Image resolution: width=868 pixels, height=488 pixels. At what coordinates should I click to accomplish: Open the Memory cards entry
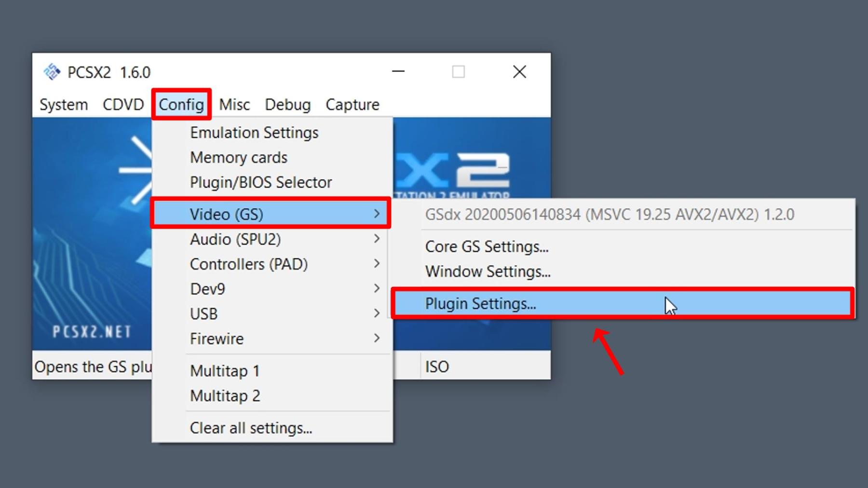(238, 158)
